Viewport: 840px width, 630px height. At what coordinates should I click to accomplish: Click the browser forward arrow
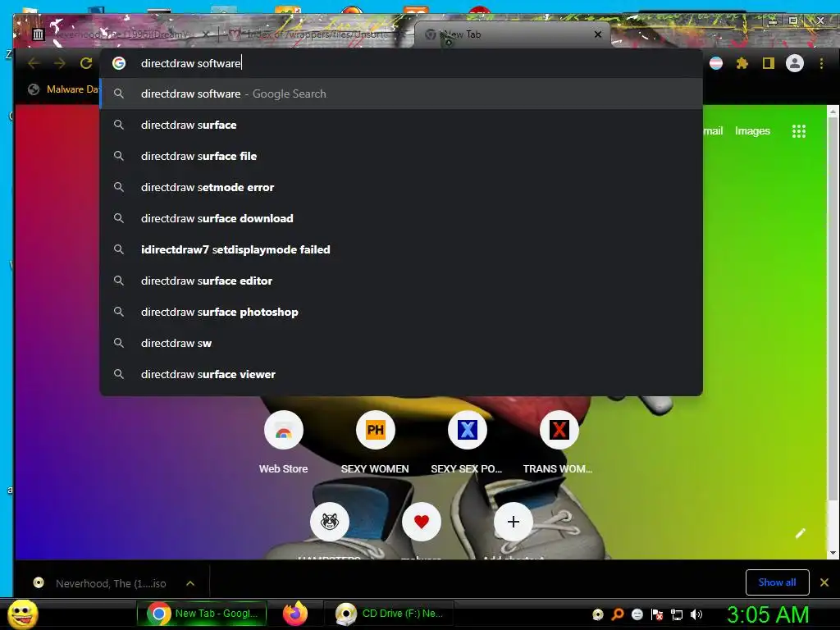pos(59,63)
